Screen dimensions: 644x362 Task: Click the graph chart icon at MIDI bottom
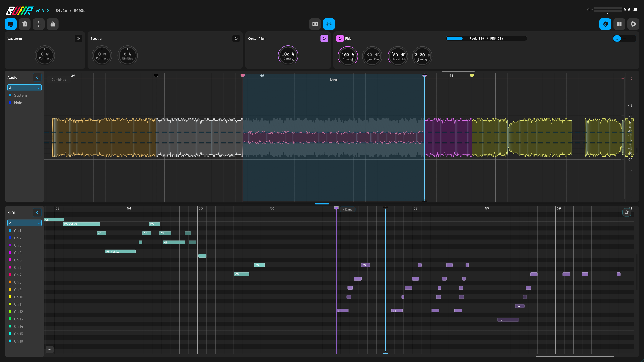49,349
